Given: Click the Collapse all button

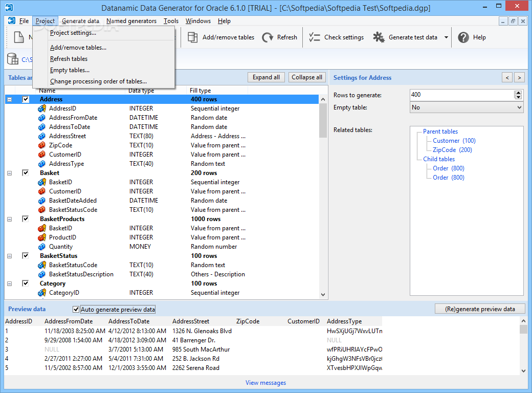Looking at the screenshot, I should (x=307, y=77).
